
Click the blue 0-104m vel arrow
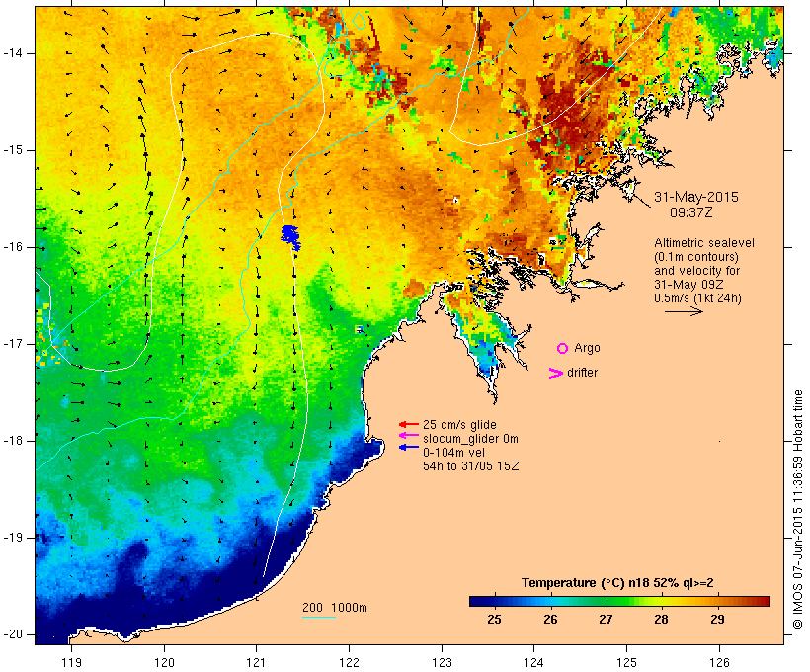[x=409, y=447]
